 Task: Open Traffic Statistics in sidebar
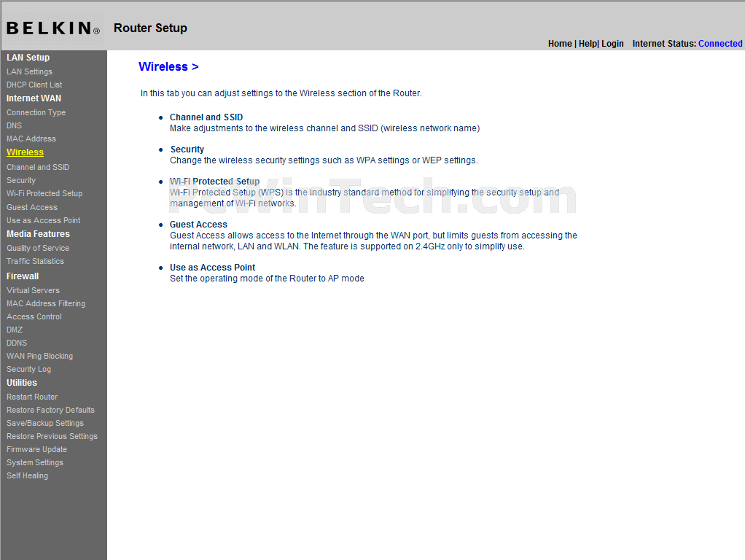pyautogui.click(x=35, y=262)
